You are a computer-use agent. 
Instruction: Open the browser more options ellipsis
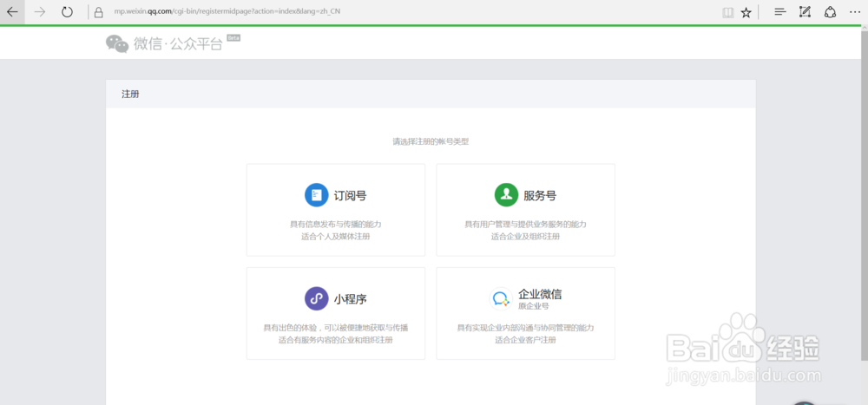(x=855, y=12)
